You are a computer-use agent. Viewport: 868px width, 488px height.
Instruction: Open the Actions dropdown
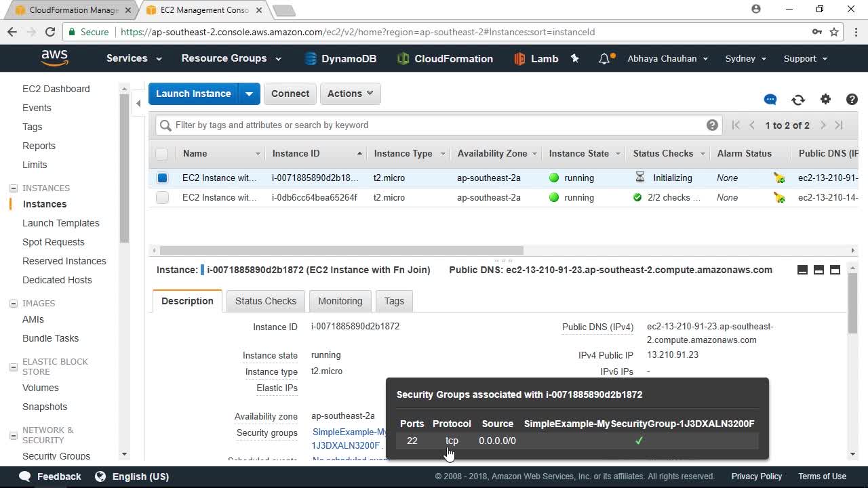point(350,94)
